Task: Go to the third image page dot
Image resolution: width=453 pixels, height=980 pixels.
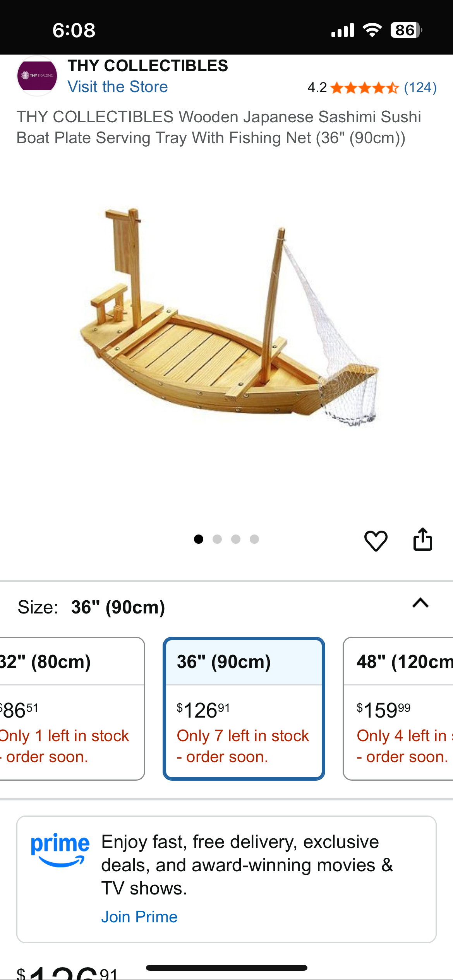Action: (236, 539)
